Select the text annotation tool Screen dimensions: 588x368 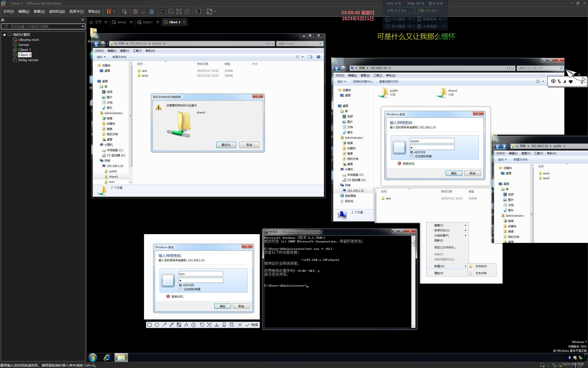click(x=186, y=325)
